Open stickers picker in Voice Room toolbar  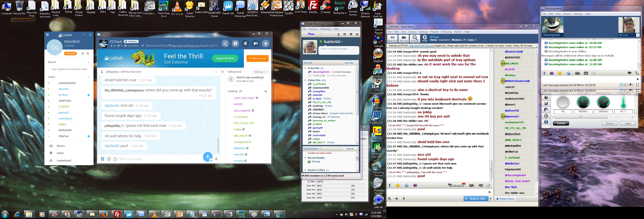[407, 185]
